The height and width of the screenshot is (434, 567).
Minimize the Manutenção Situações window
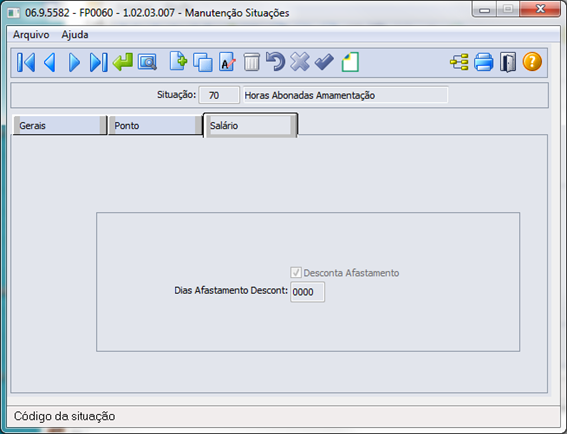click(x=485, y=9)
